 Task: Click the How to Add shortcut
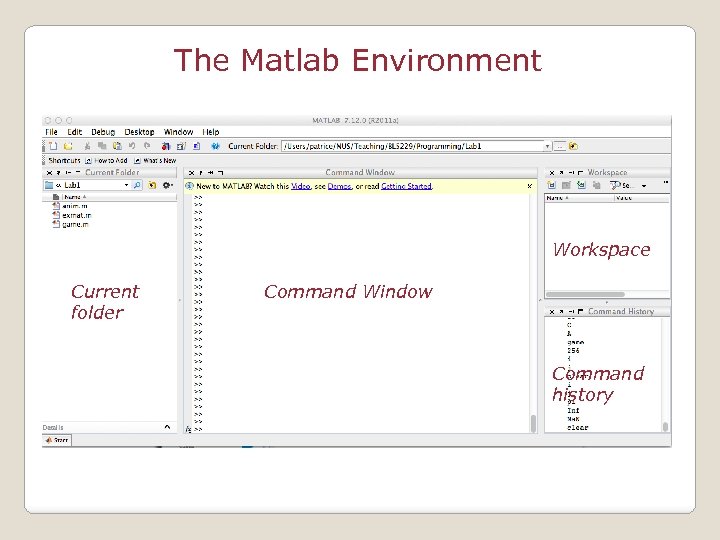pos(107,160)
